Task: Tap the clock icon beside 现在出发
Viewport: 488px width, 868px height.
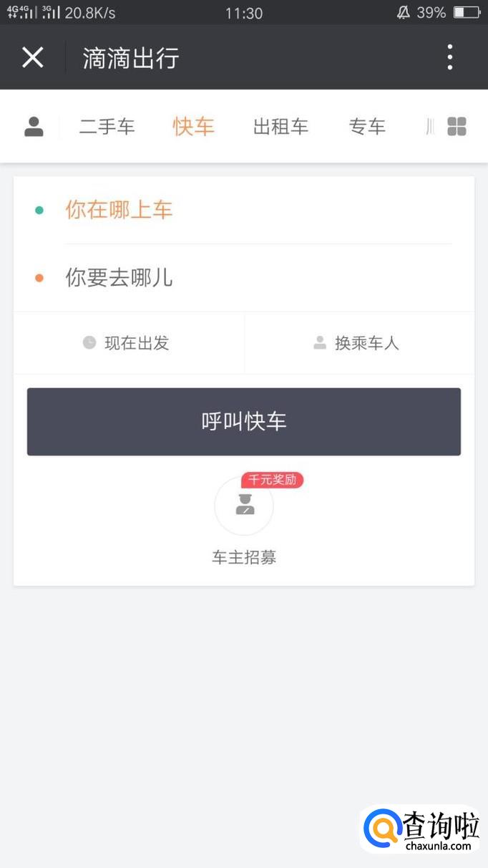Action: click(89, 343)
